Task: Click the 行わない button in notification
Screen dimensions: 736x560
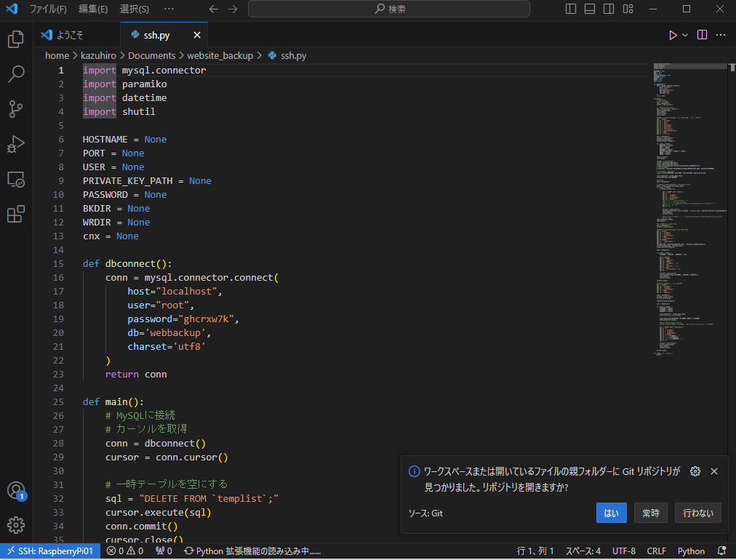Action: pos(698,513)
